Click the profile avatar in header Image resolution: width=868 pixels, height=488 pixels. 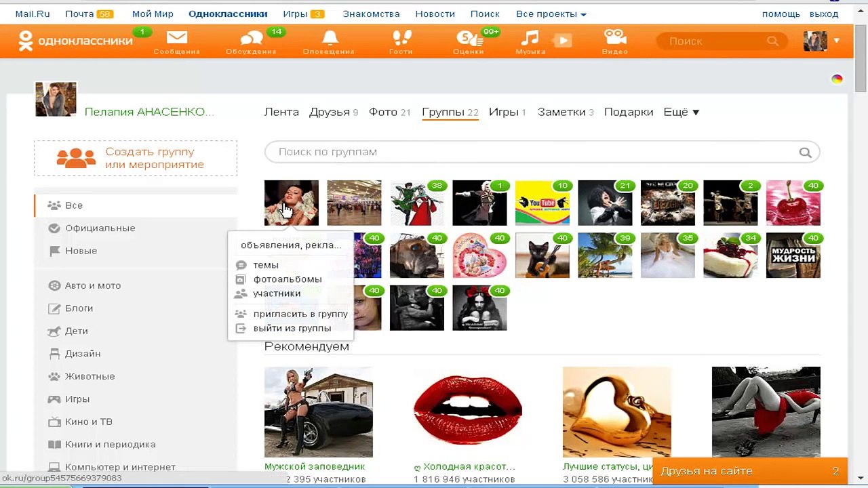click(815, 41)
